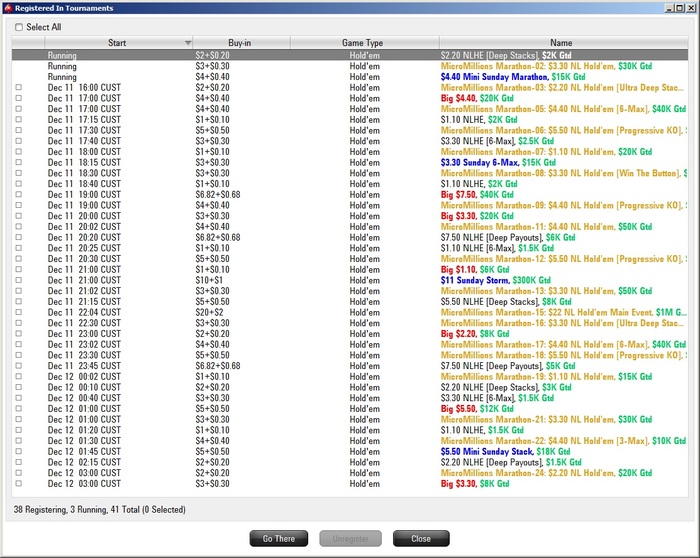Select Big $7.50 $40K Gtd tournament
Screen dimensions: 700x558
[x=350, y=195]
